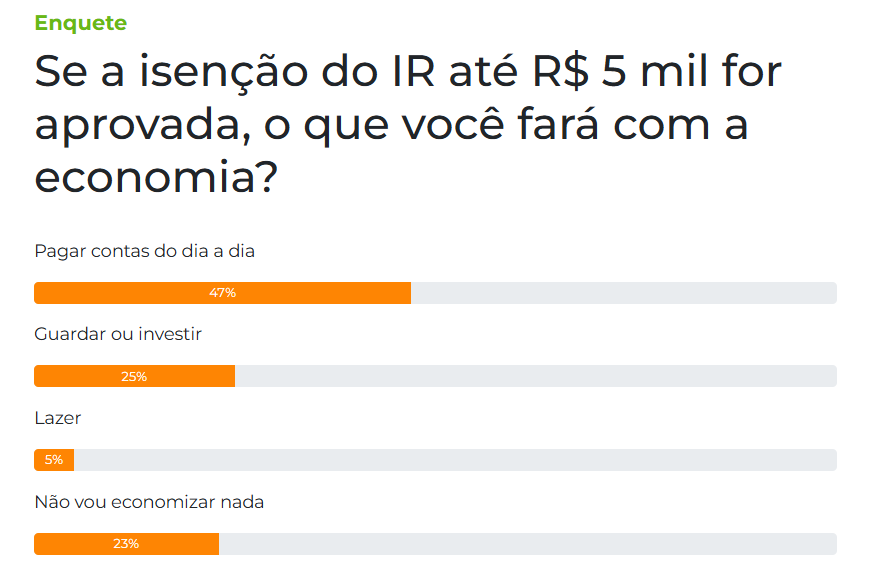872x581 pixels.
Task: Click the gray remainder of the 23% bar
Action: (528, 544)
